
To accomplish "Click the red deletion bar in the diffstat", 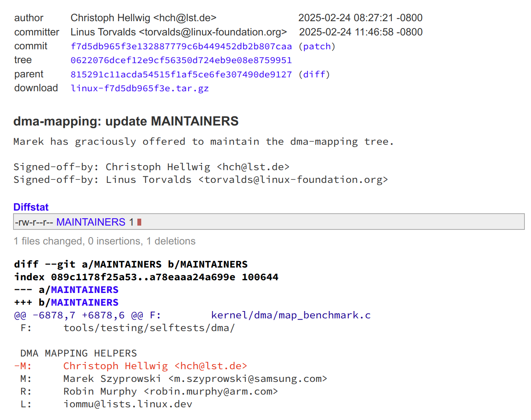I will [139, 222].
